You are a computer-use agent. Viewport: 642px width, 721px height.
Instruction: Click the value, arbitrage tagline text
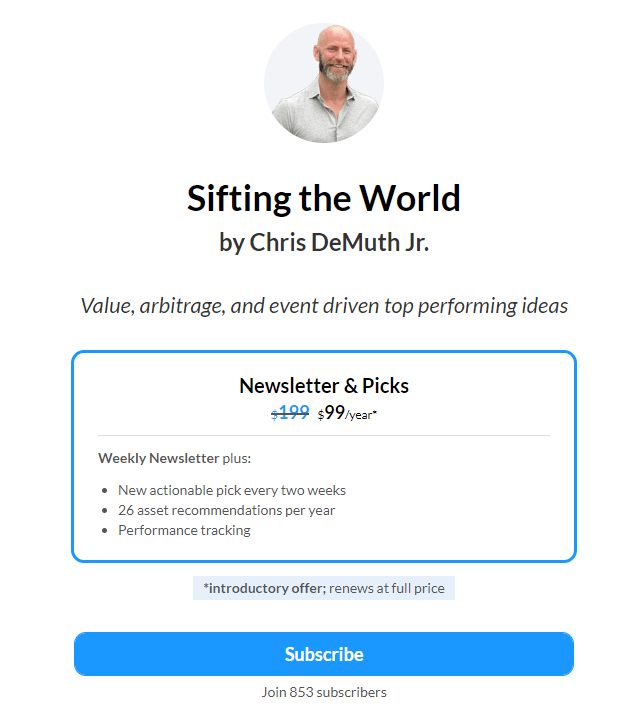point(324,306)
